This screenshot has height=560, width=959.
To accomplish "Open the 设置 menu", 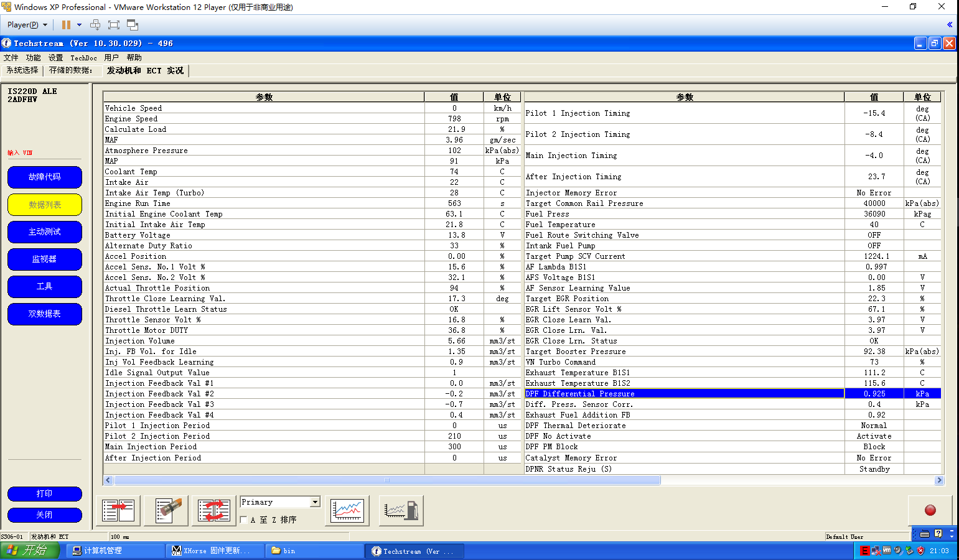I will pyautogui.click(x=56, y=57).
